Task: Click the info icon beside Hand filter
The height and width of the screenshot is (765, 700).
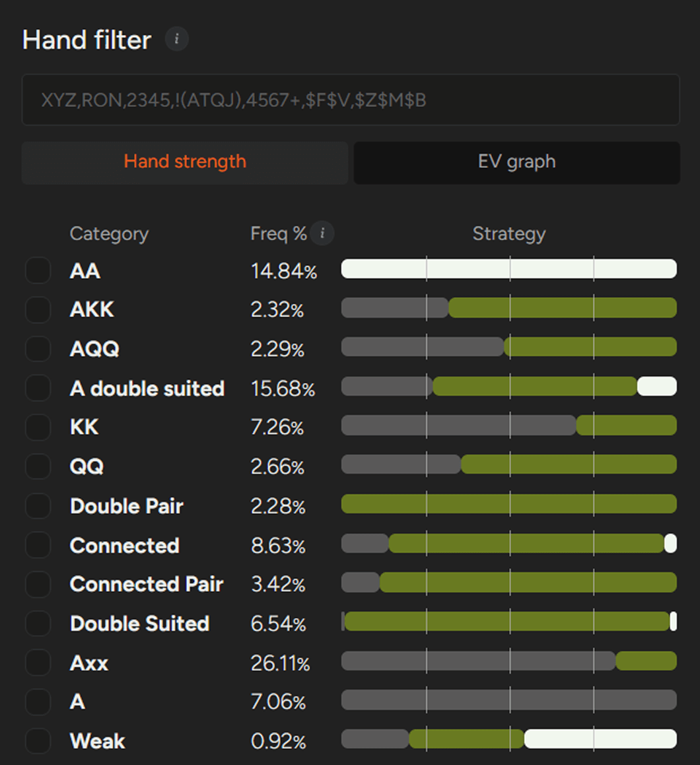Action: point(176,40)
